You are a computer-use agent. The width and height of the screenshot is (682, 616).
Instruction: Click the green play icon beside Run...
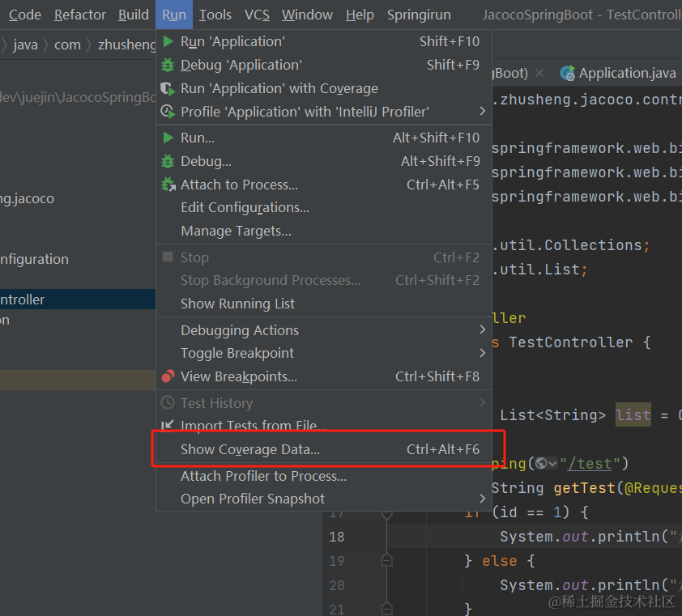pos(168,138)
